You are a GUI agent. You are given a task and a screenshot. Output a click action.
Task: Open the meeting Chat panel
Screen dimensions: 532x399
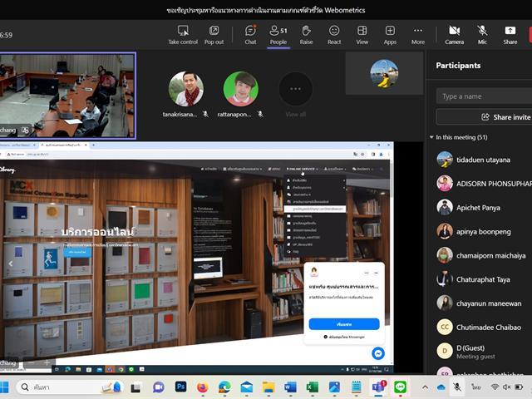pyautogui.click(x=250, y=35)
